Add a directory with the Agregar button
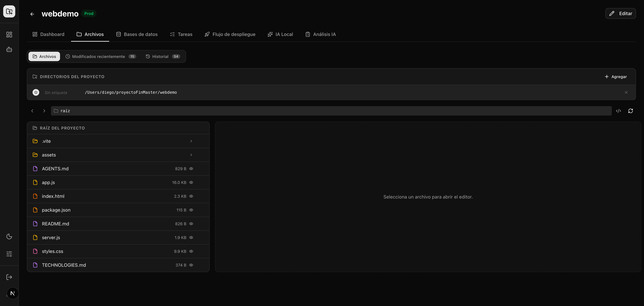Screen dimensions: 644x306 pyautogui.click(x=616, y=77)
